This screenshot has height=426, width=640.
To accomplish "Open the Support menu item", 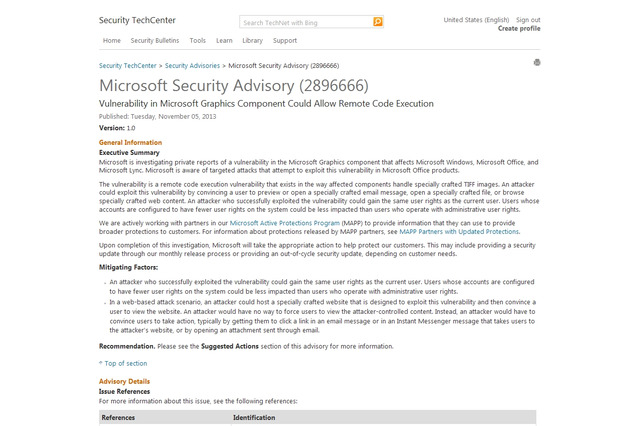I will [x=285, y=41].
